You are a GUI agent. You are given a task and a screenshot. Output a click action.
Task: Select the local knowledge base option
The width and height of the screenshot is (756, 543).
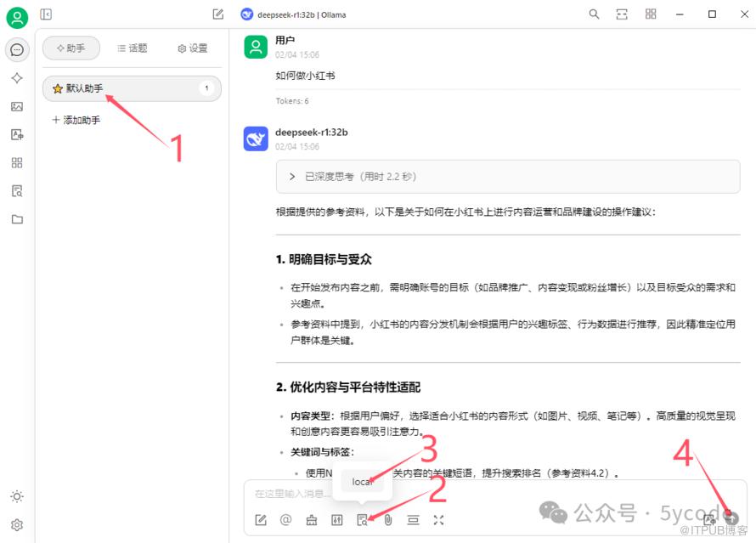[x=363, y=481]
